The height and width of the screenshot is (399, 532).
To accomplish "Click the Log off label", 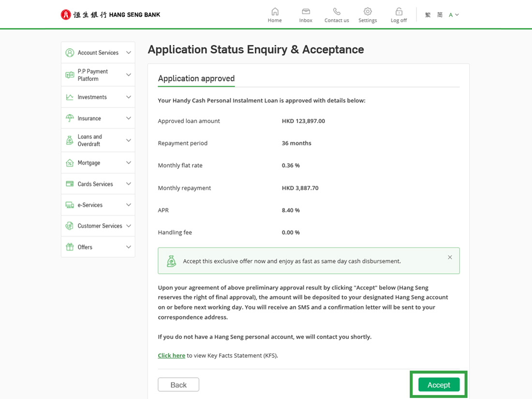I will click(x=399, y=20).
